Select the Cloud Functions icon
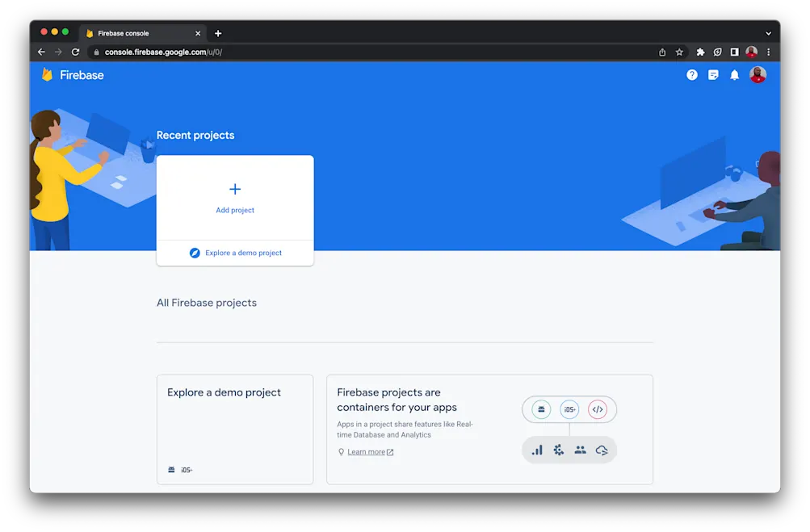 pos(602,450)
